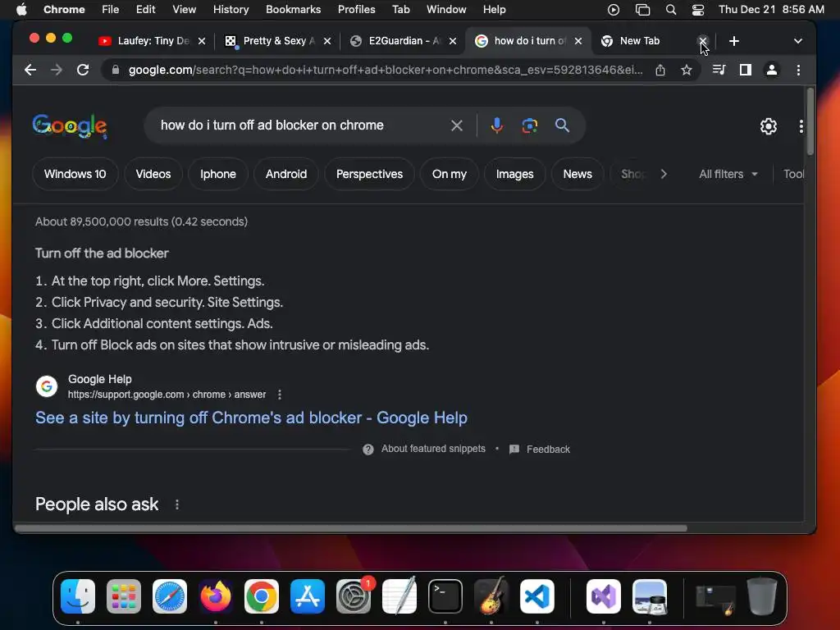
Task: Open About featured snippets link
Action: click(433, 449)
